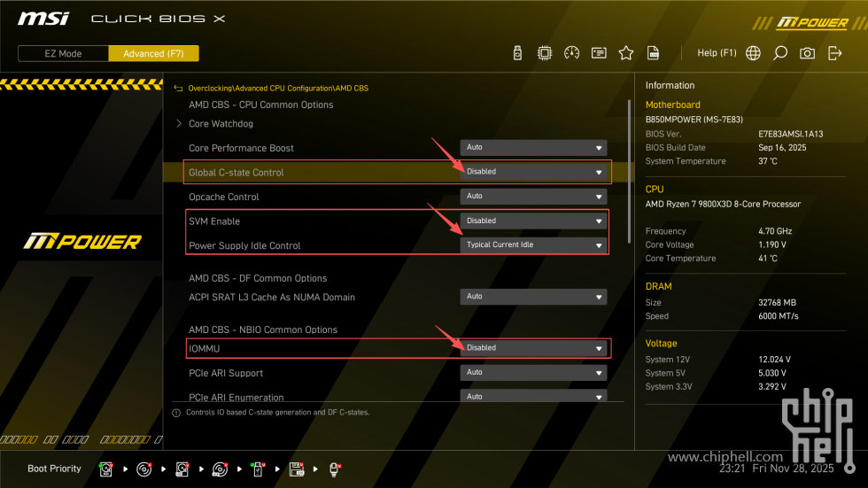Open Favorites with the star icon

click(626, 53)
